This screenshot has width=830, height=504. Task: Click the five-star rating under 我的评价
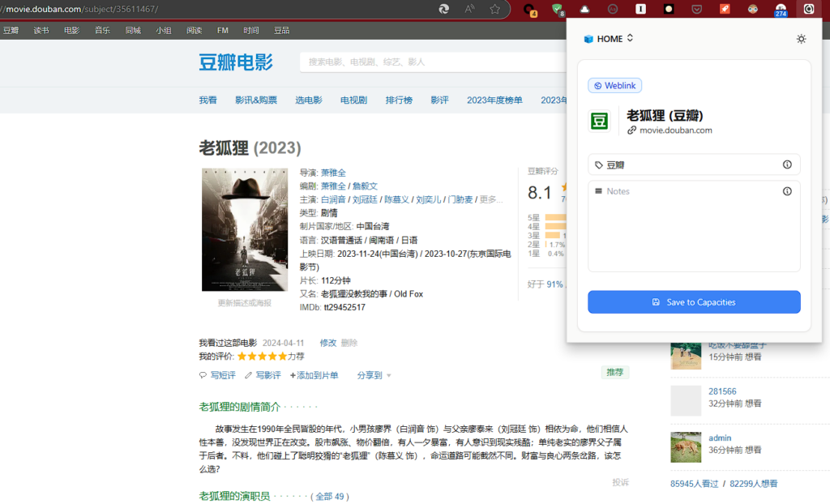(261, 357)
